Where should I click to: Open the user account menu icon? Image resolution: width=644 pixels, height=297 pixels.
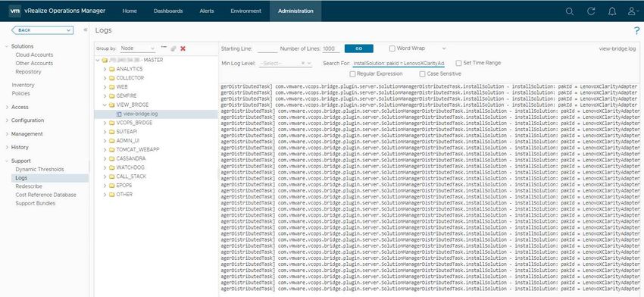[633, 11]
